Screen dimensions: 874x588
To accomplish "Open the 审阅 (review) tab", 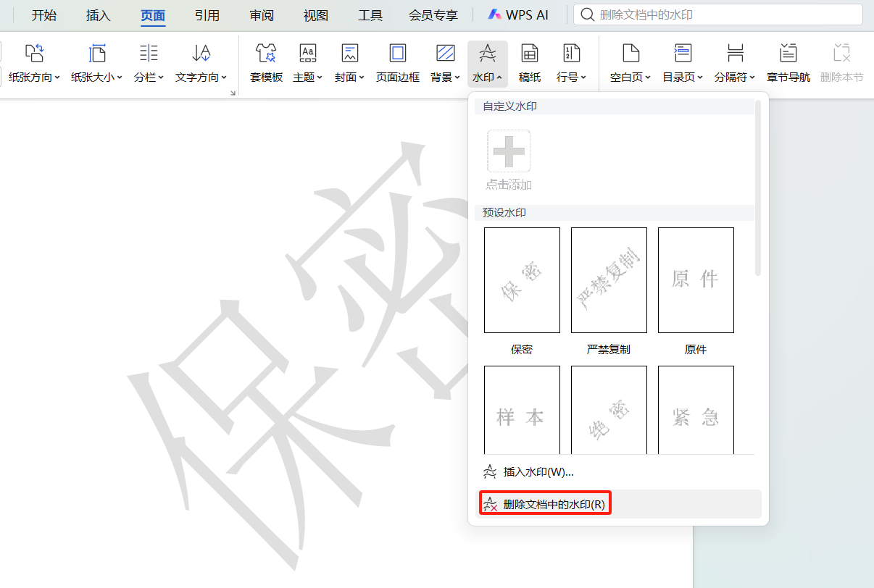I will [261, 14].
